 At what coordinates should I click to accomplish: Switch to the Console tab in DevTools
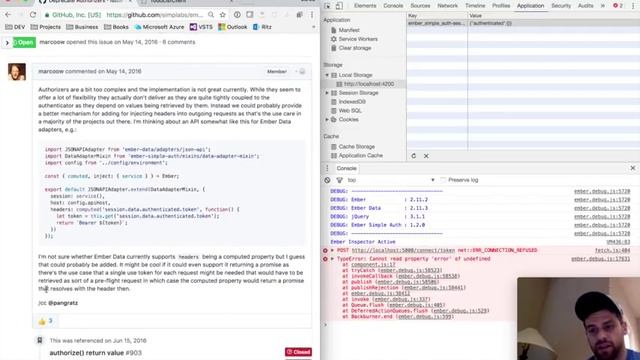coord(393,6)
